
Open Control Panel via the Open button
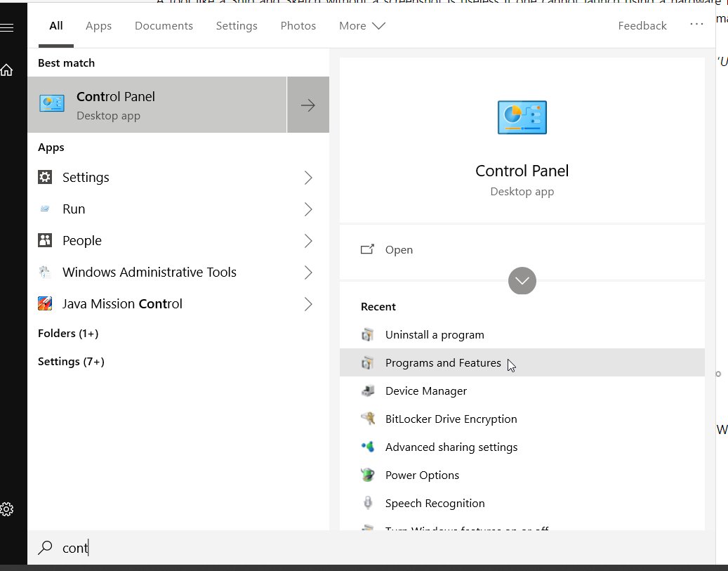(x=399, y=249)
